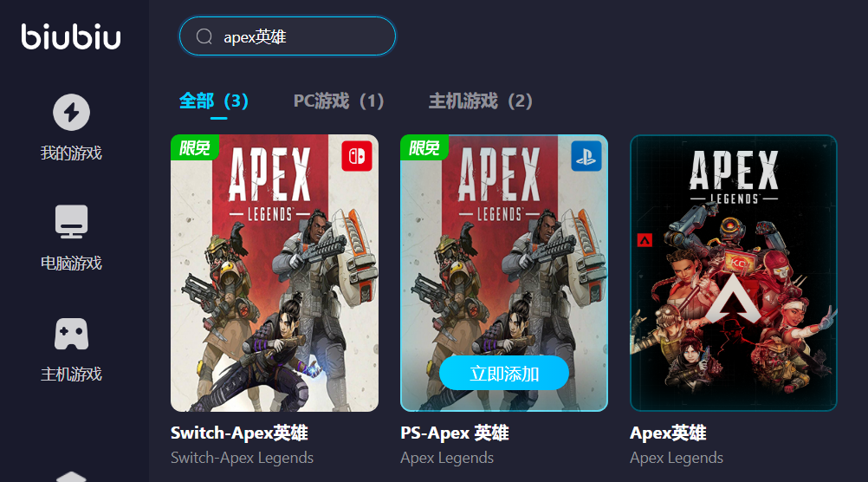Click the green 限免 tag on PS cover
Image resolution: width=868 pixels, height=482 pixels.
pos(424,147)
